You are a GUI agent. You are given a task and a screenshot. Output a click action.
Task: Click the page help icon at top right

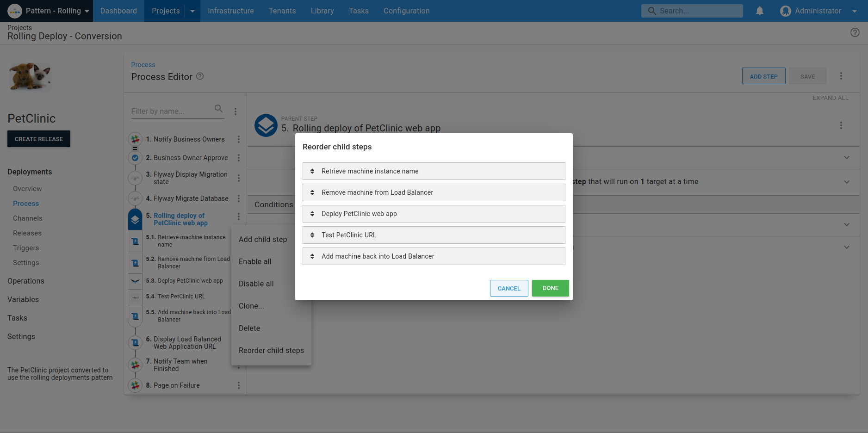tap(855, 32)
